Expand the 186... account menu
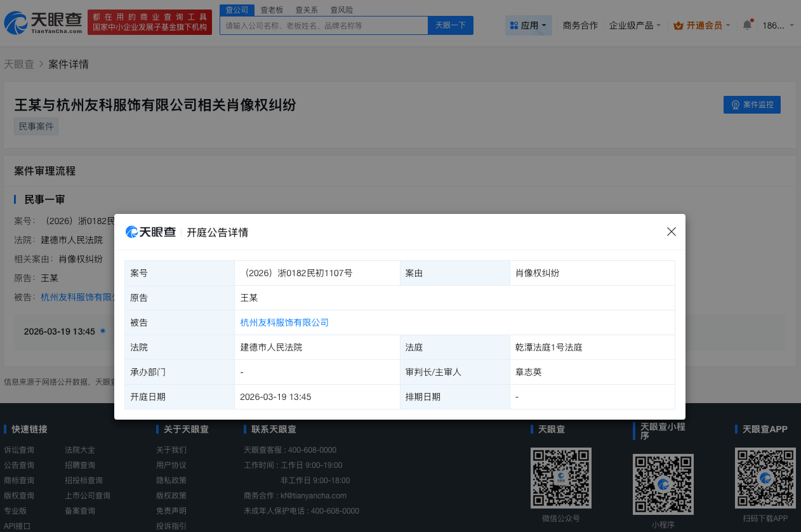 (x=776, y=25)
